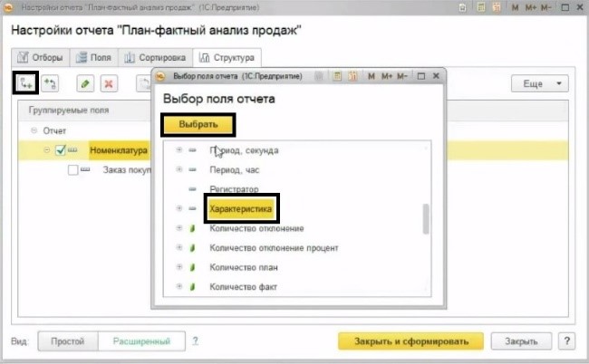Click the green icon beside Количество план
The image size is (589, 364).
pyautogui.click(x=192, y=267)
